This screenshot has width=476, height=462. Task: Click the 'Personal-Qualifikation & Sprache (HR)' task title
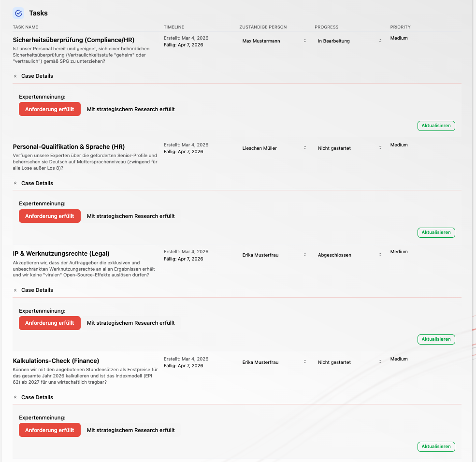tap(70, 147)
